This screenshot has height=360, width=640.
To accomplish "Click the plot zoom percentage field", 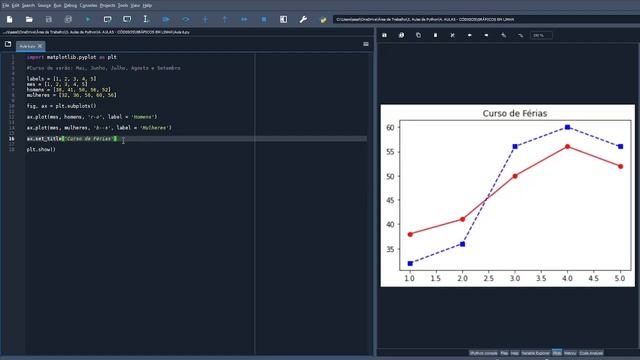I will [x=541, y=36].
